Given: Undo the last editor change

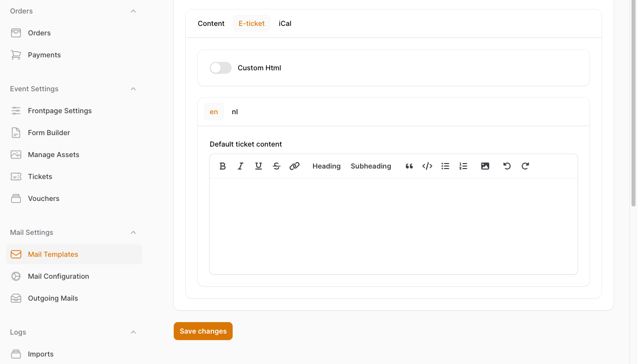Looking at the screenshot, I should coord(507,166).
